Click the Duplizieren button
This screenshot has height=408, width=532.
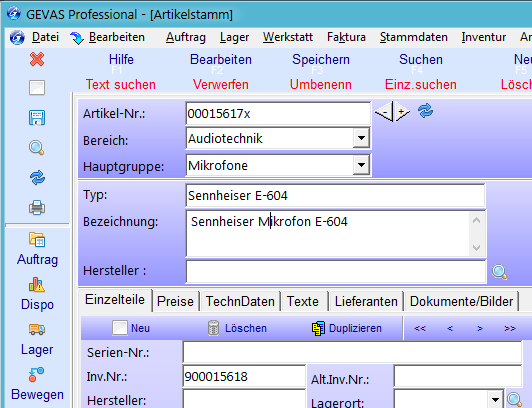click(x=347, y=328)
